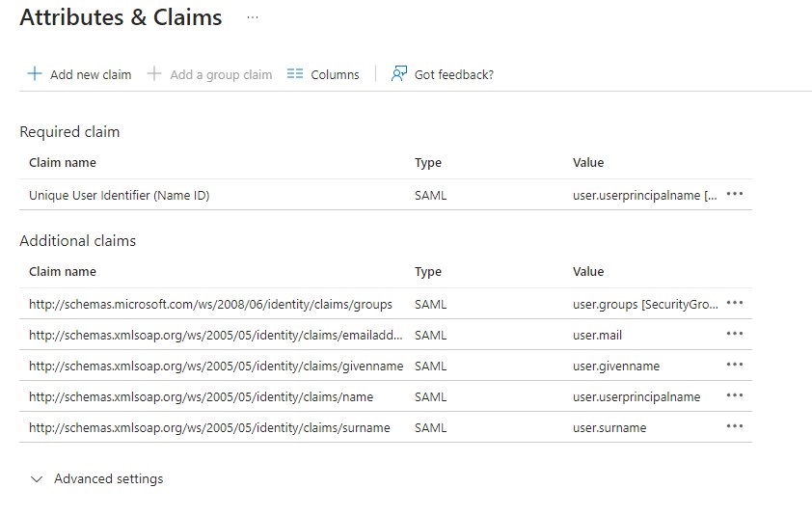Screen dimensions: 812x516
Task: Open the identity/claims/groups claim row
Action: click(210, 304)
